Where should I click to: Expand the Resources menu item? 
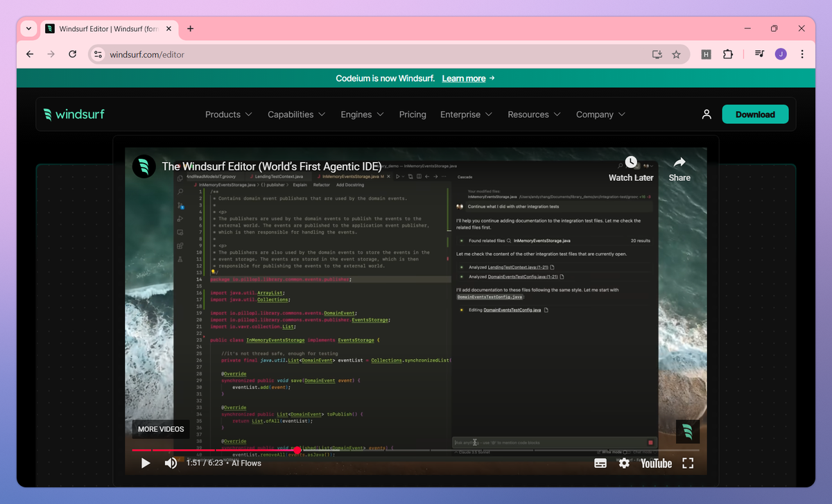[535, 114]
